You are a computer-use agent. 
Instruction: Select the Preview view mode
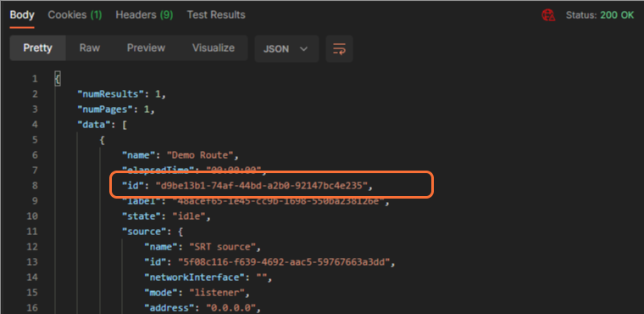146,48
